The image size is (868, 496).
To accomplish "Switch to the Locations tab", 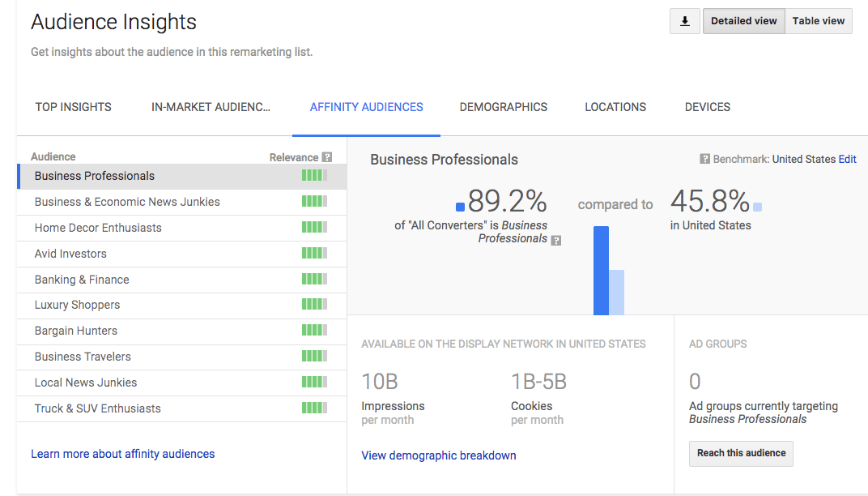I will coord(615,106).
